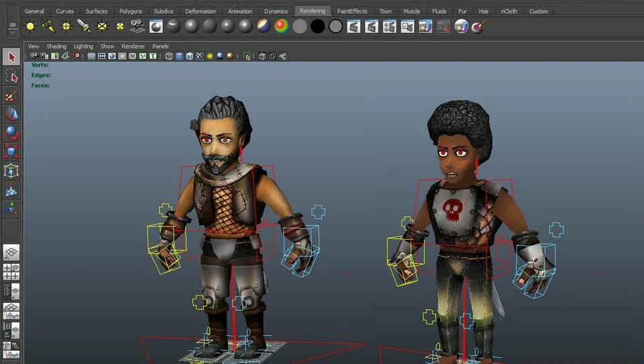644x364 pixels.
Task: Toggle use all lights in viewport
Action: point(210,56)
